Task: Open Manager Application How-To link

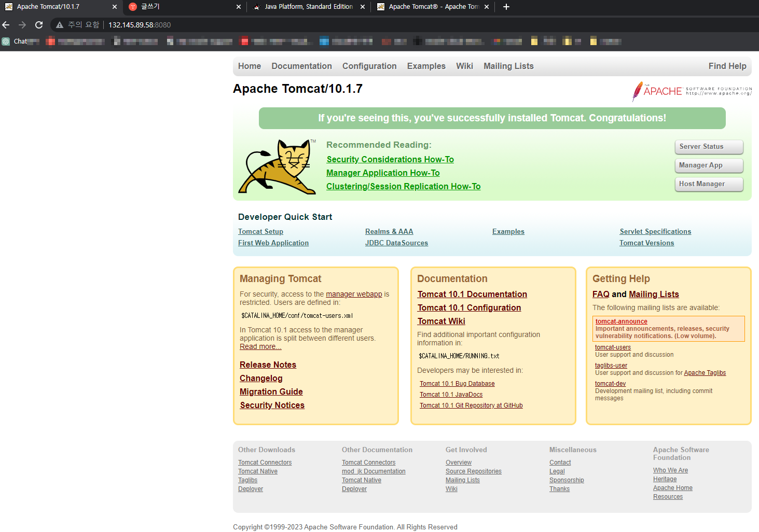Action: pos(383,173)
